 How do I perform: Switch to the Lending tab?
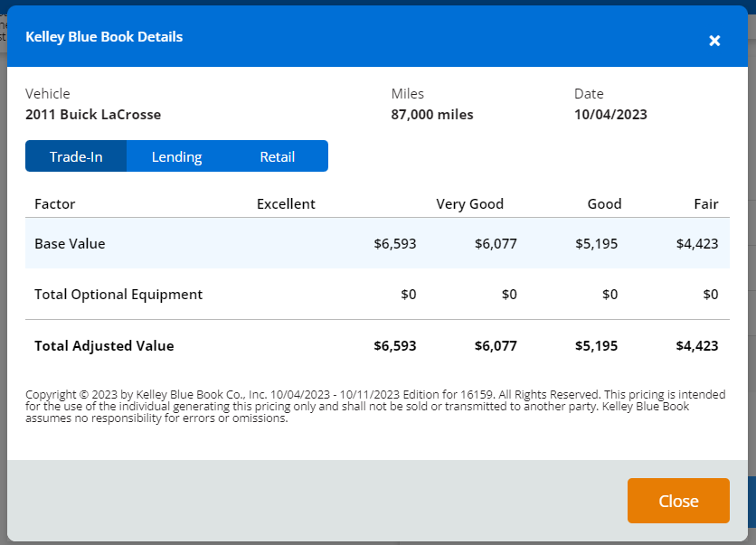[176, 156]
